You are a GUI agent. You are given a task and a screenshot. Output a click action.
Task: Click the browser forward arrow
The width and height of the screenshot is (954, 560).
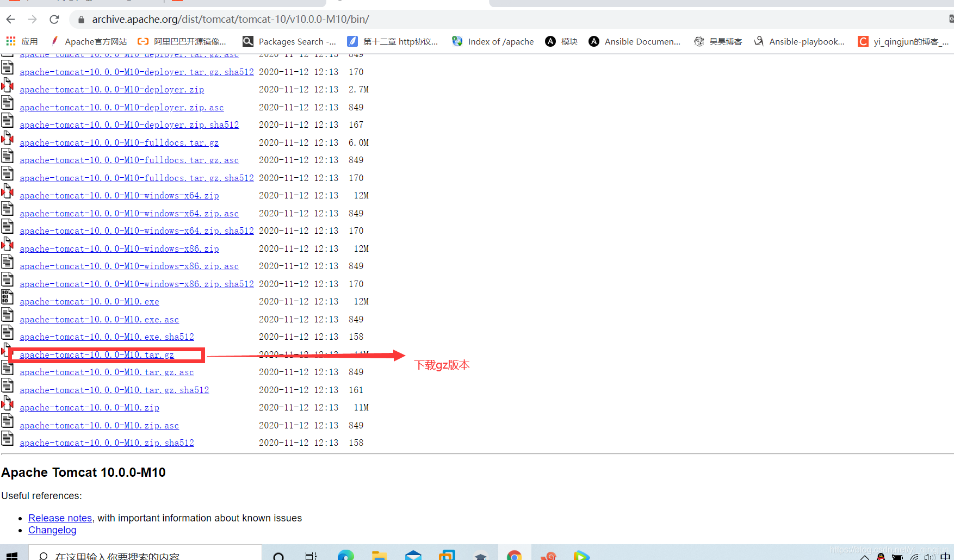click(x=33, y=20)
